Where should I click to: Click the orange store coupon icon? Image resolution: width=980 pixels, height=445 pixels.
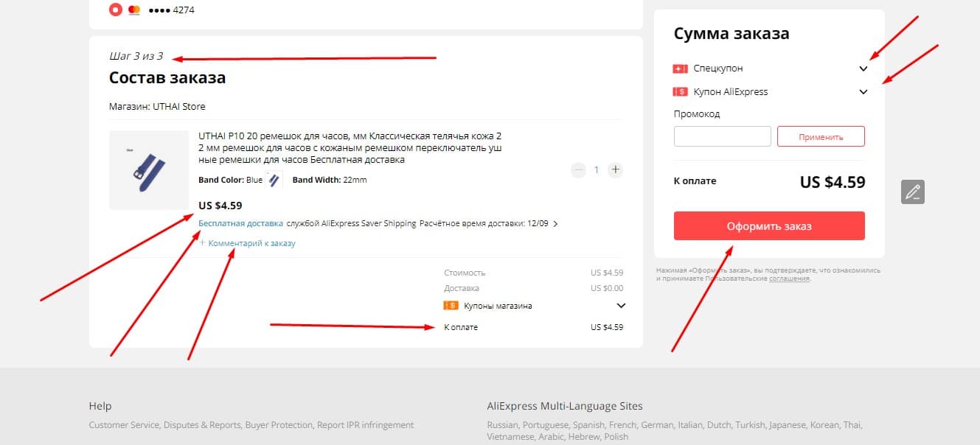click(451, 306)
